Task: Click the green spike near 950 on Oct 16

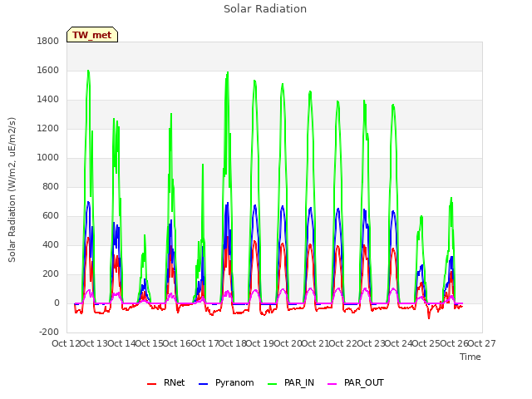Action: coord(203,165)
